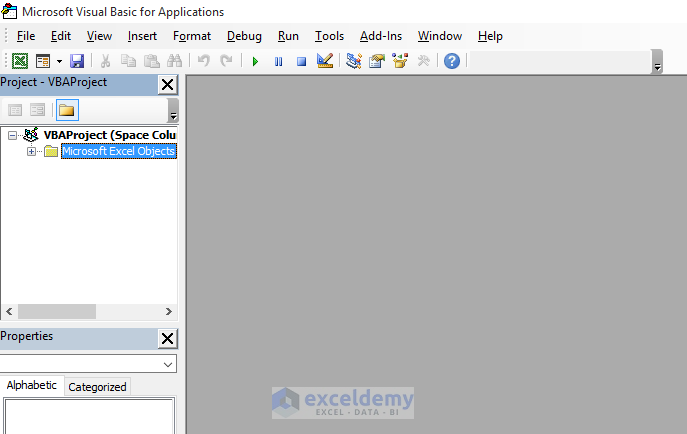The height and width of the screenshot is (434, 687).
Task: Open Project Explorer toolbar icon
Action: [354, 61]
